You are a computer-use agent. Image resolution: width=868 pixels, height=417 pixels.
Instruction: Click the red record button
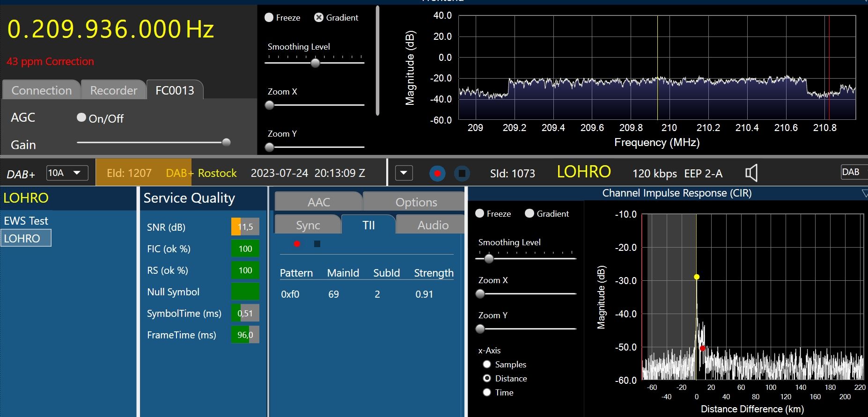pyautogui.click(x=437, y=174)
